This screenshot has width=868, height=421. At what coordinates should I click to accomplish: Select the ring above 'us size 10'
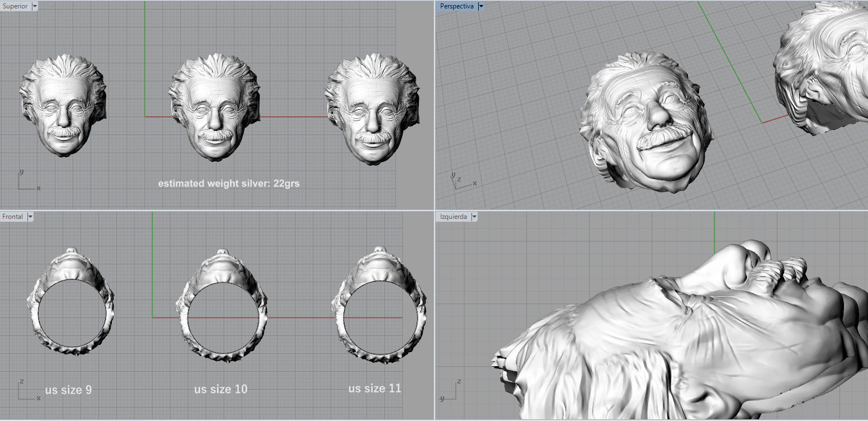tap(221, 305)
